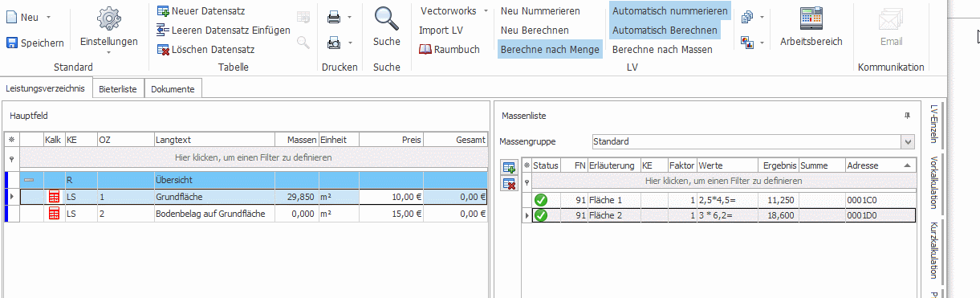
Task: Open dropdown next to copy documents icon
Action: [761, 17]
